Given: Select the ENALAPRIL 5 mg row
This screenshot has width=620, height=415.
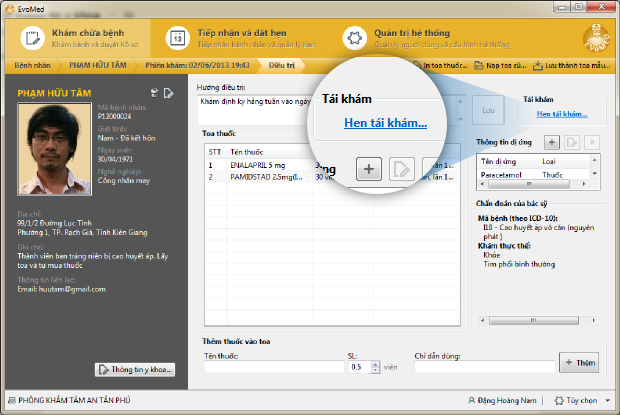Looking at the screenshot, I should (x=332, y=165).
